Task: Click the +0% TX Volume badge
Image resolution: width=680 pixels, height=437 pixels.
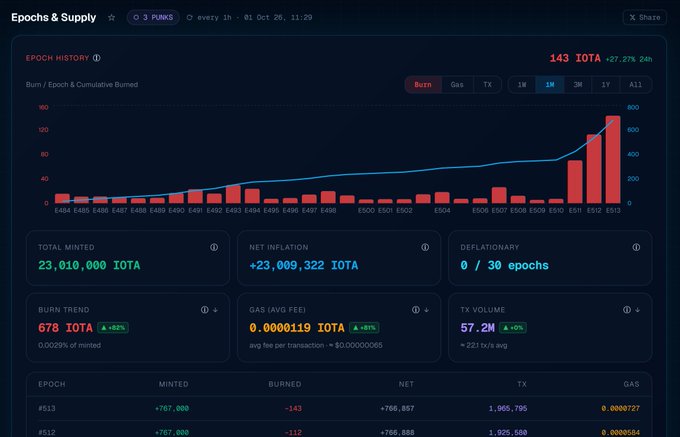Action: 513,328
